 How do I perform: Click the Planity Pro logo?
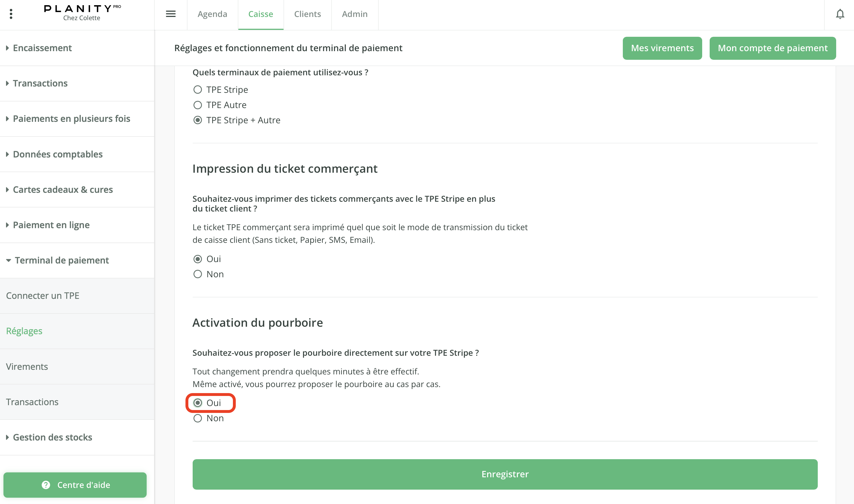(x=82, y=13)
